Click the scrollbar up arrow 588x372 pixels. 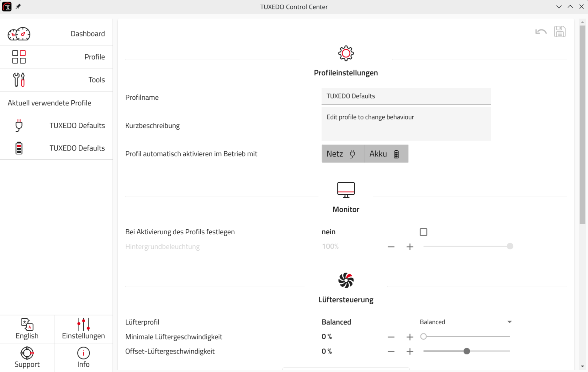tap(582, 22)
